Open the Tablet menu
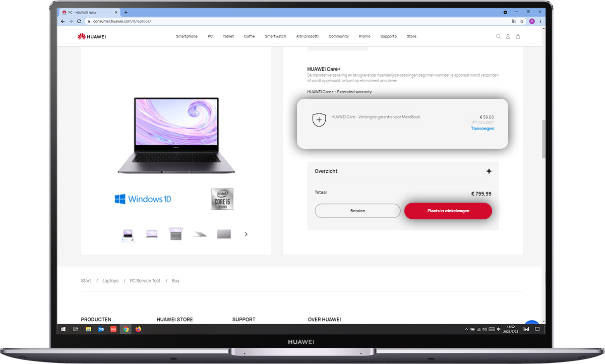 [x=228, y=36]
